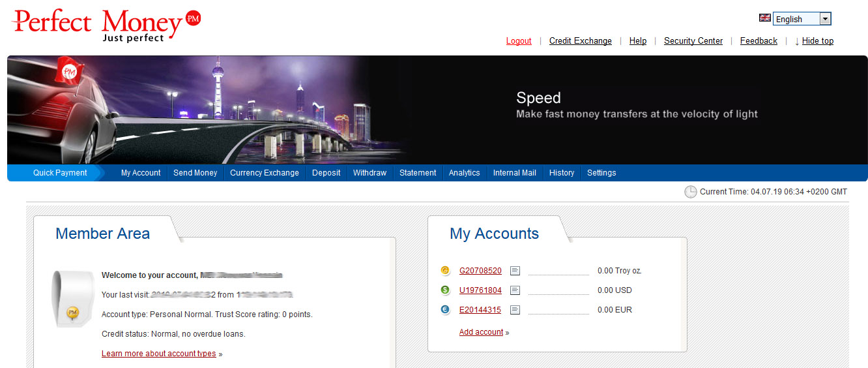Click the 0.00 EUR balance

pos(615,310)
